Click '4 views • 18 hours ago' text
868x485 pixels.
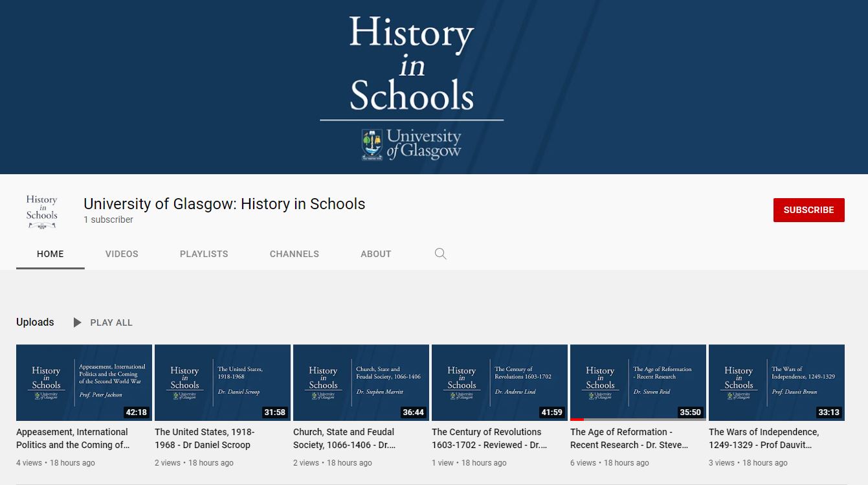tap(56, 463)
